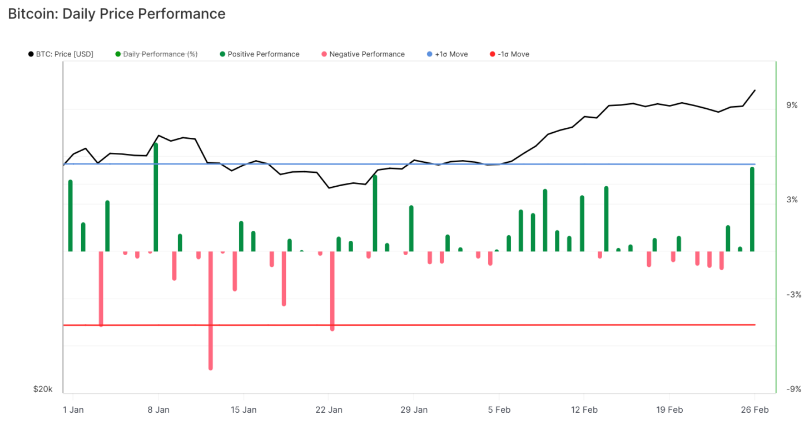Click the chart title Bitcoin: Daily Price Performance
The width and height of the screenshot is (812, 423).
click(x=117, y=13)
